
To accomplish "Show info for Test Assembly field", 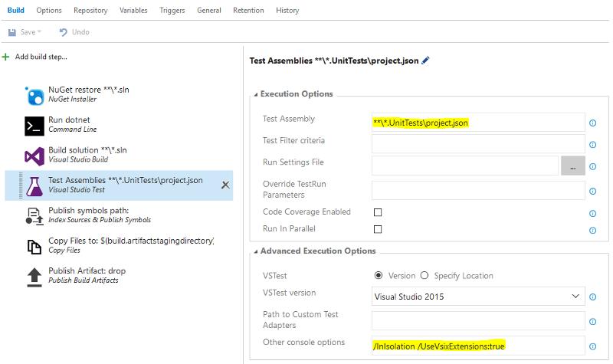I will [x=592, y=123].
